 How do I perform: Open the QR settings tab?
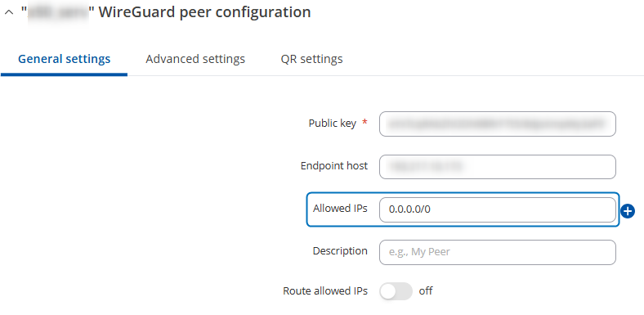pyautogui.click(x=311, y=59)
